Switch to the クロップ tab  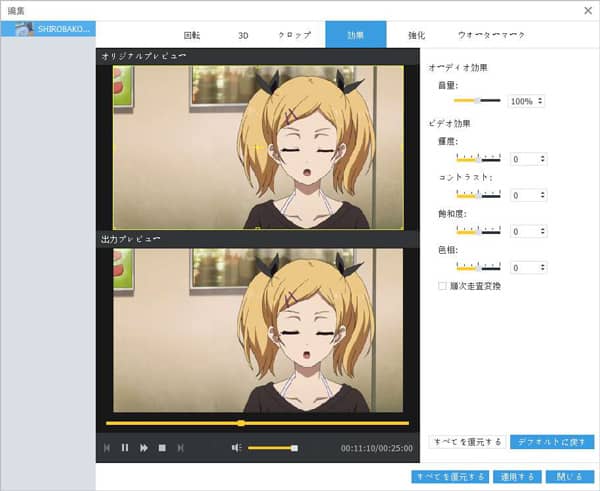click(295, 35)
